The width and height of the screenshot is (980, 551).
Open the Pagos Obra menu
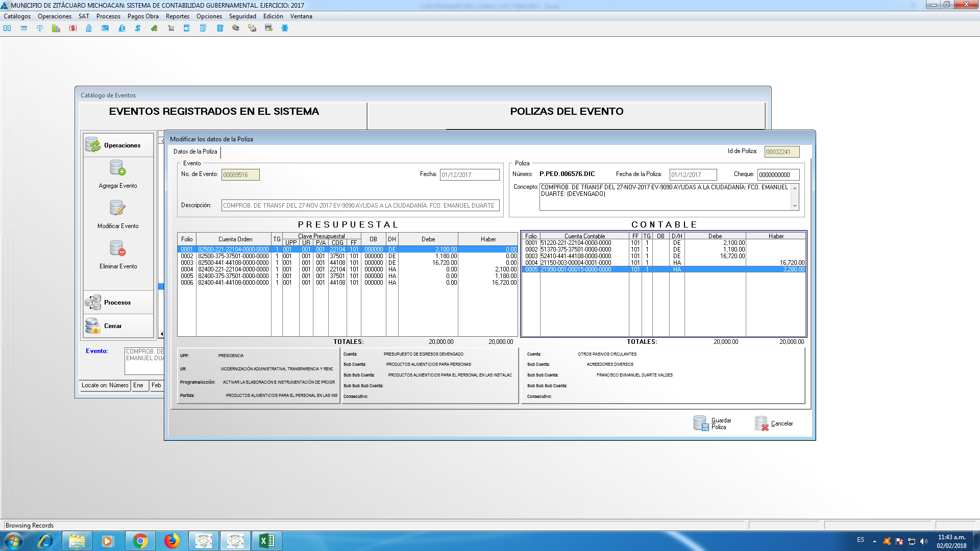tap(143, 16)
